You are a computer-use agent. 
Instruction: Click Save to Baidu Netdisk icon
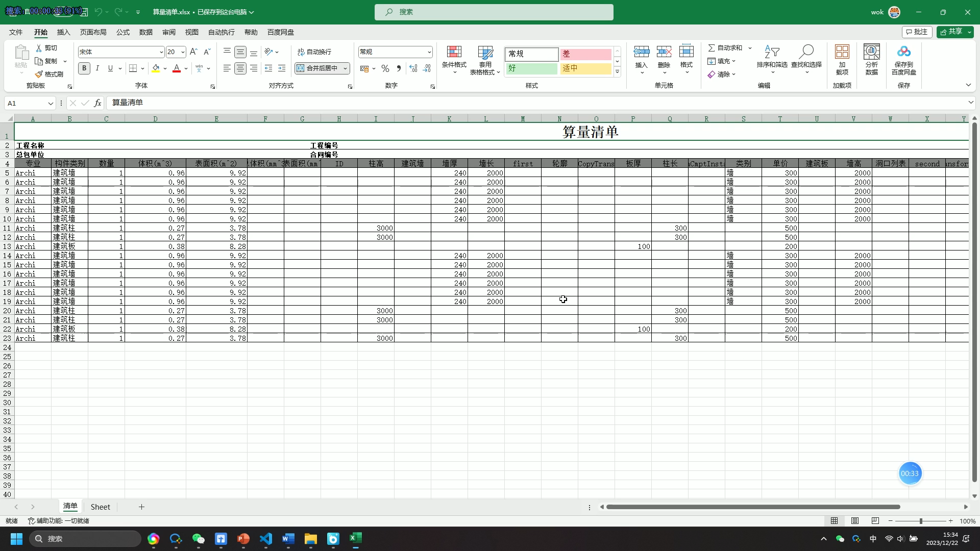[x=903, y=52]
